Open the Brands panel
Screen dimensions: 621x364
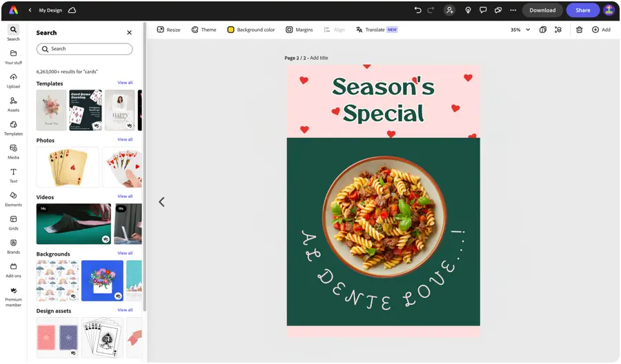14,247
